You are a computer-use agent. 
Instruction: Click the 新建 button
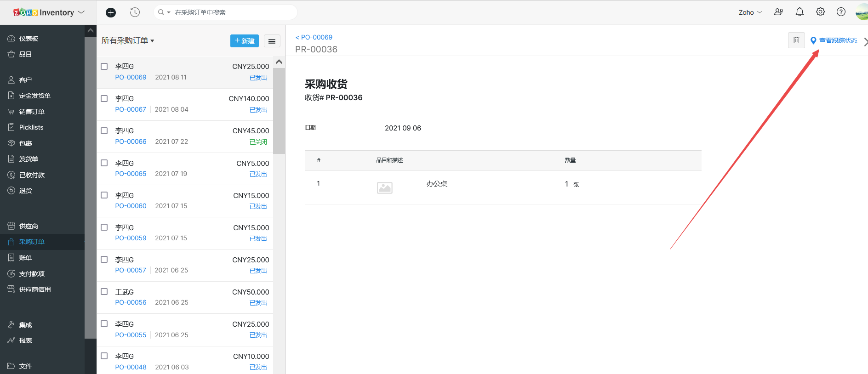pyautogui.click(x=244, y=41)
